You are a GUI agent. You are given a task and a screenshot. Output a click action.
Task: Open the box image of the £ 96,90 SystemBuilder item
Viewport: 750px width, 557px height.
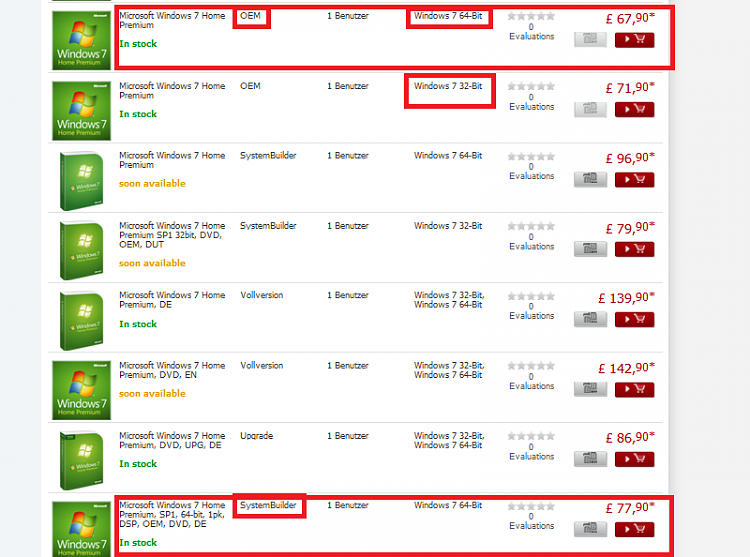[81, 181]
